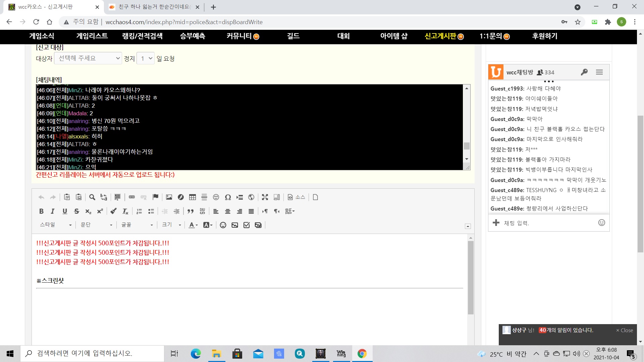644x362 pixels.
Task: Go to the 아이템 샵 menu
Action: pyautogui.click(x=394, y=36)
